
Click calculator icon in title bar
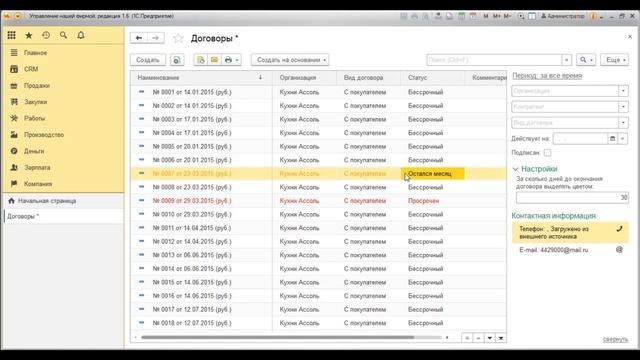[x=462, y=16]
